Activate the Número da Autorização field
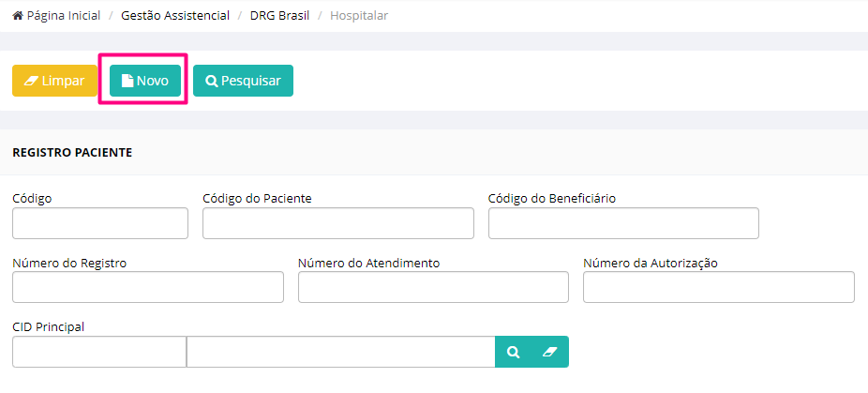 (x=719, y=287)
